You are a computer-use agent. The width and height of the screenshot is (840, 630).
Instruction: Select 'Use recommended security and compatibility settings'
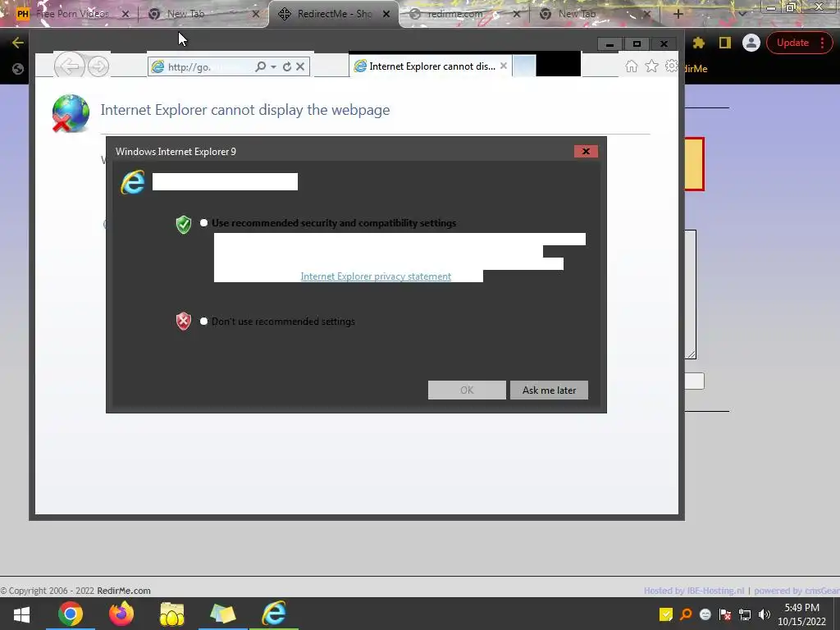pyautogui.click(x=203, y=223)
